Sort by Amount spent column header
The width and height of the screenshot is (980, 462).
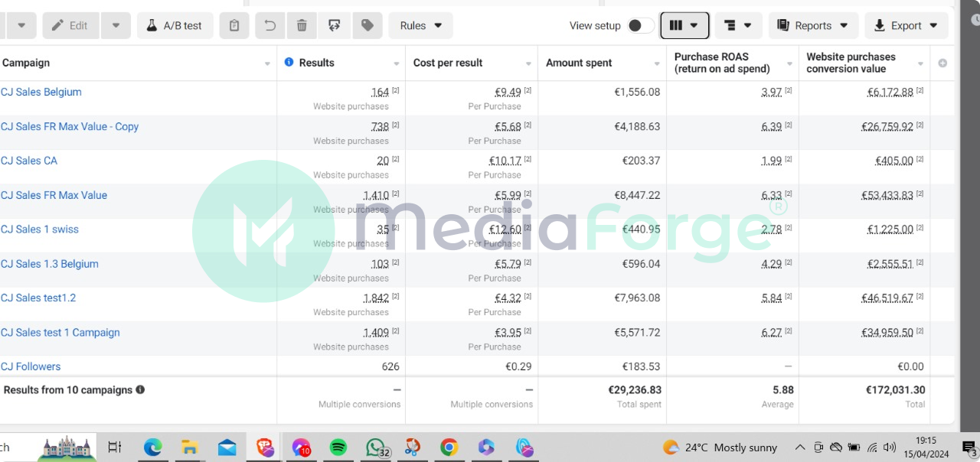click(579, 63)
